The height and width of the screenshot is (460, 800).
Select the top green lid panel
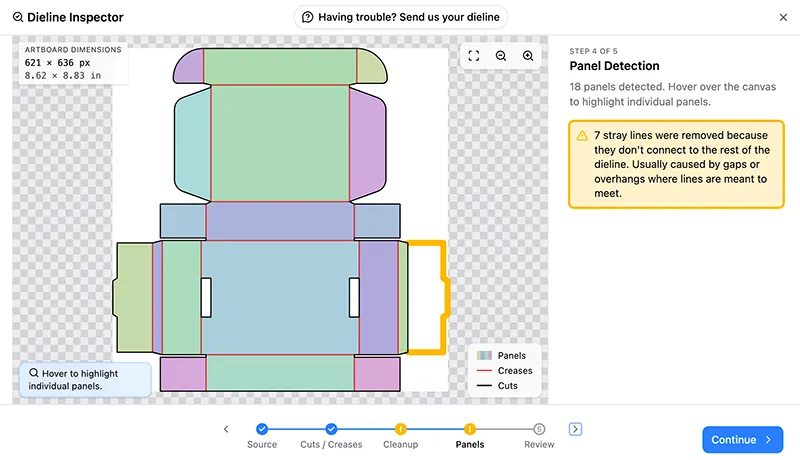pos(280,66)
